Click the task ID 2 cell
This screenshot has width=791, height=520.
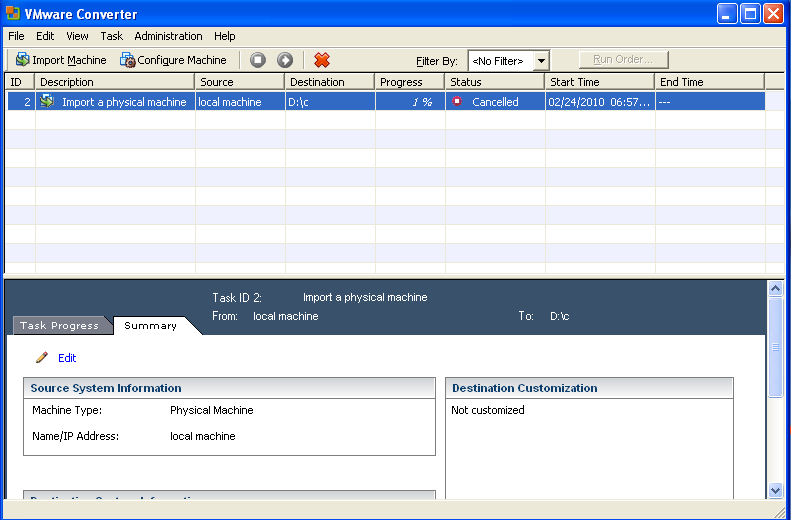click(21, 102)
